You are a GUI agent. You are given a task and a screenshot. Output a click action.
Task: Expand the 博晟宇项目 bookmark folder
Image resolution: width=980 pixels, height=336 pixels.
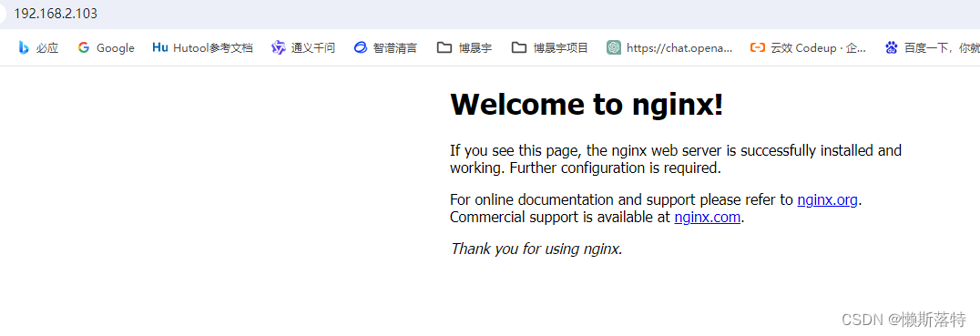pyautogui.click(x=549, y=47)
